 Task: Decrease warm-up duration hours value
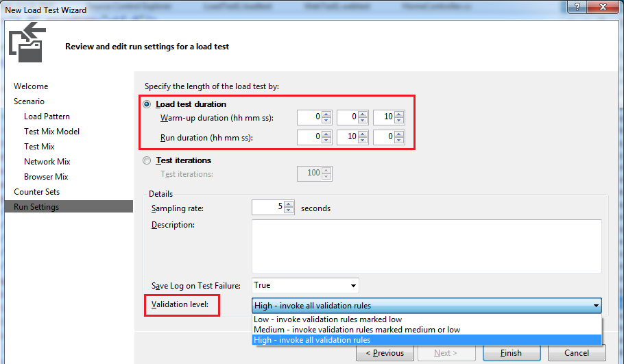point(326,120)
